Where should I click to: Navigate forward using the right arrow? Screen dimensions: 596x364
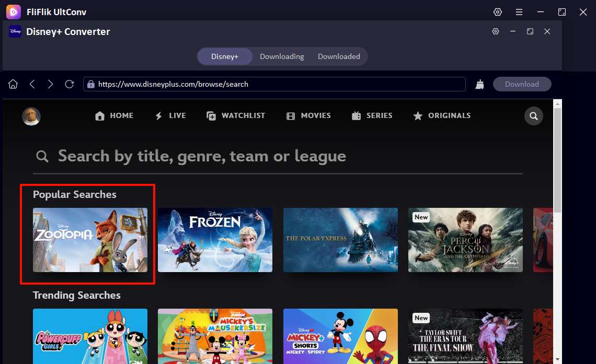pyautogui.click(x=51, y=84)
